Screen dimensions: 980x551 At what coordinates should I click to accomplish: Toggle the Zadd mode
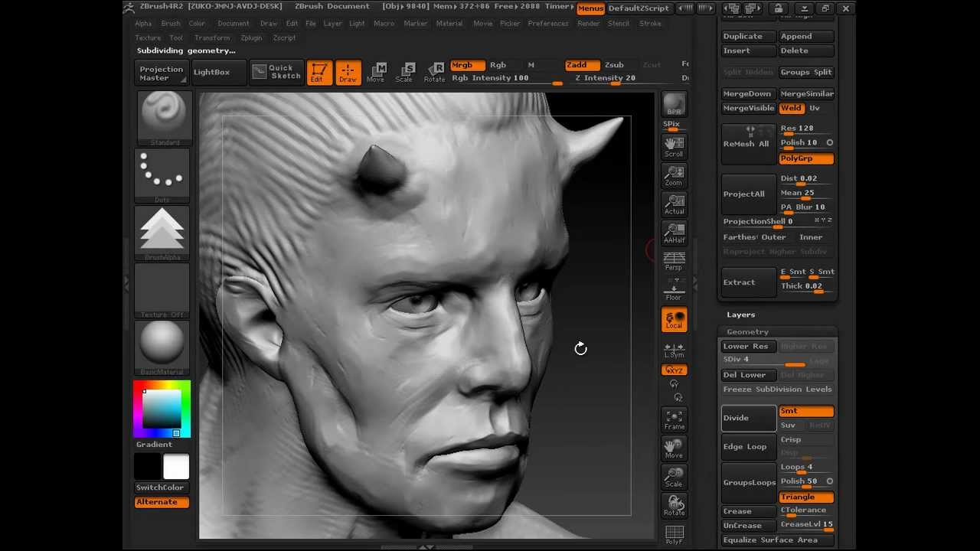click(582, 65)
